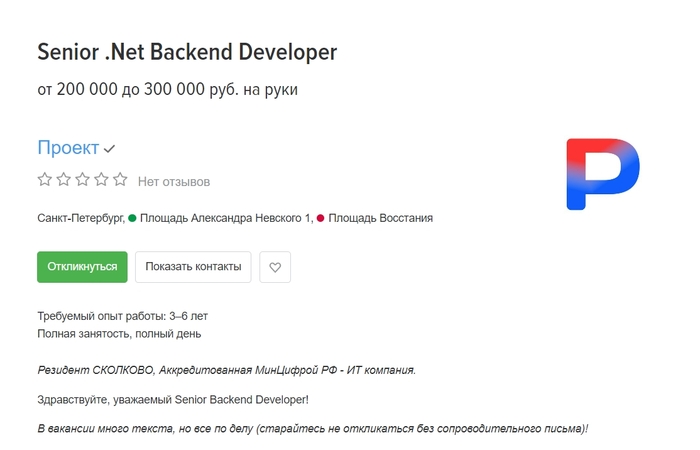The width and height of the screenshot is (700, 450).
Task: Click the Площадь Восстания station name
Action: (380, 217)
